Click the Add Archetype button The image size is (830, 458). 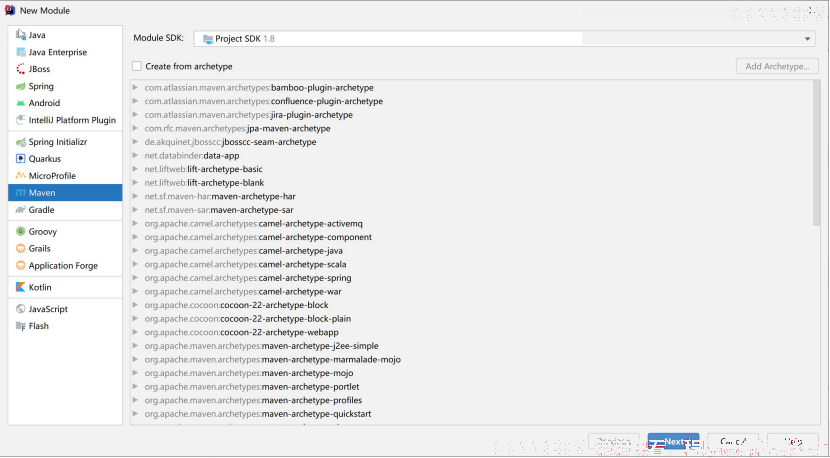(777, 66)
